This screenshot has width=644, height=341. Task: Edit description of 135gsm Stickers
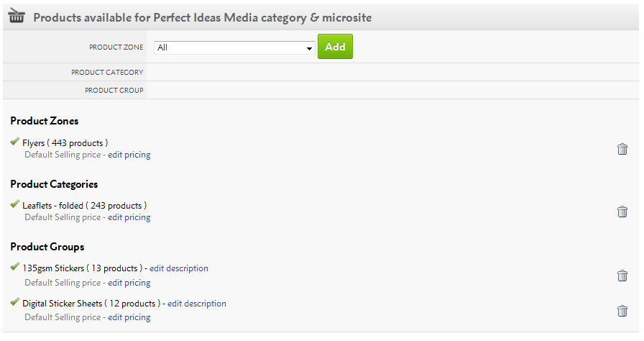pos(179,268)
